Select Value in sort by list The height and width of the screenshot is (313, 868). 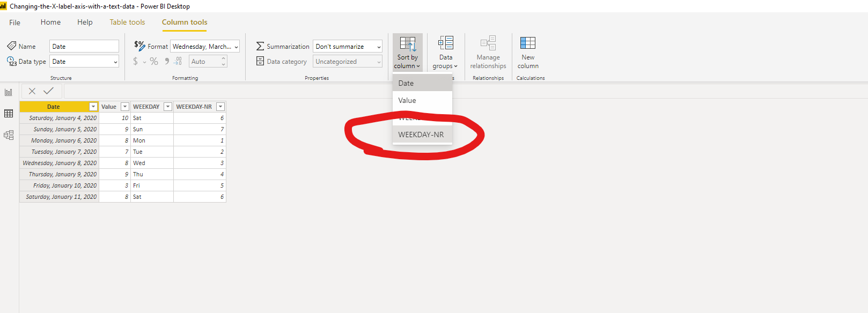pyautogui.click(x=422, y=100)
